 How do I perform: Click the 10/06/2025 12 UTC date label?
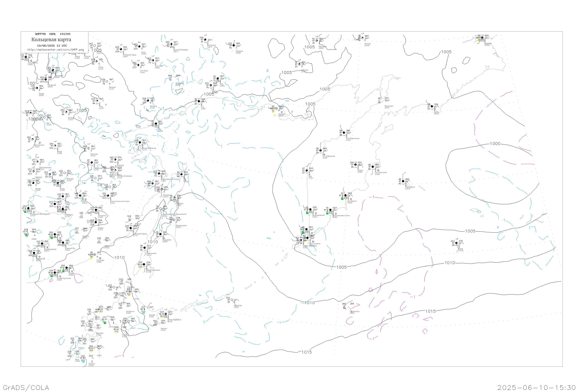coord(52,46)
